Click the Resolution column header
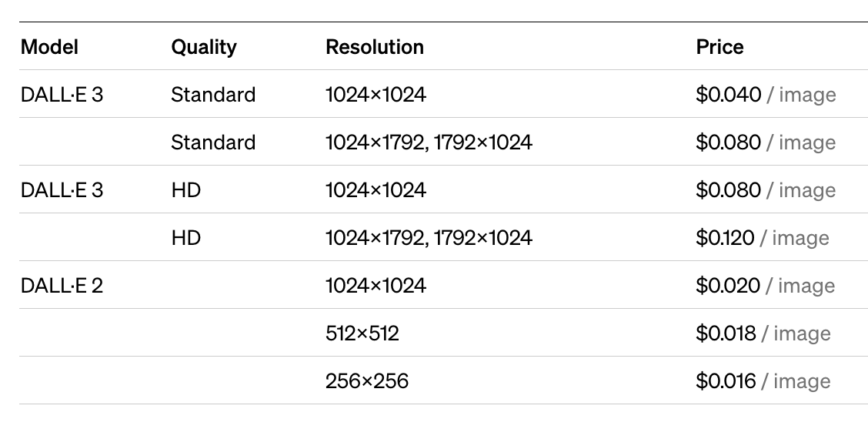Image resolution: width=868 pixels, height=439 pixels. click(x=375, y=47)
